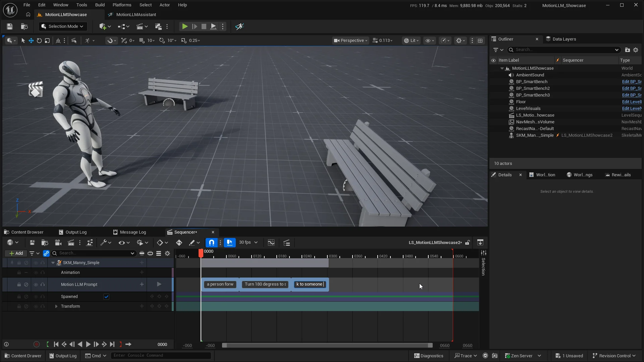Open the Tools menu
The width and height of the screenshot is (644, 362).
click(82, 5)
